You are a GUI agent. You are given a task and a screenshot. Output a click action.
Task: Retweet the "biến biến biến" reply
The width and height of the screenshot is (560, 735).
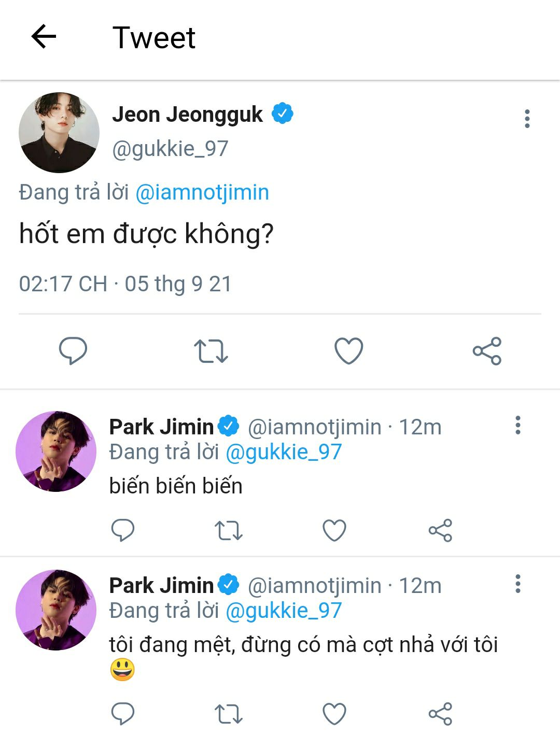(x=229, y=530)
